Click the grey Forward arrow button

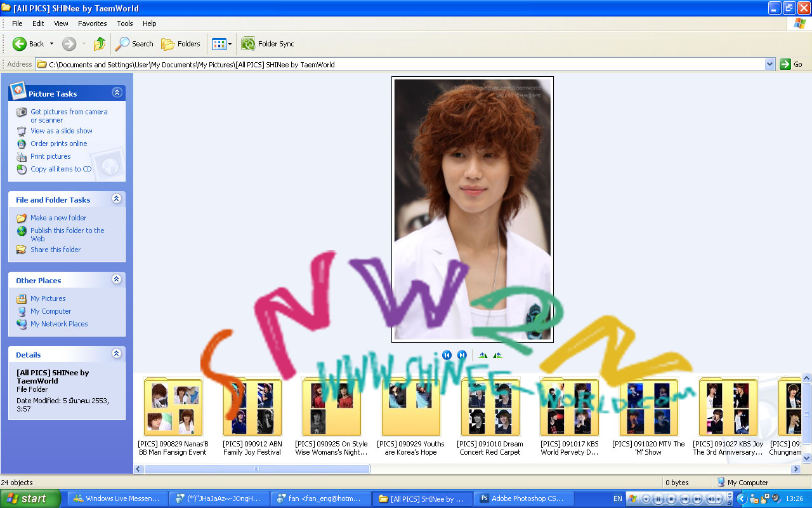click(69, 44)
